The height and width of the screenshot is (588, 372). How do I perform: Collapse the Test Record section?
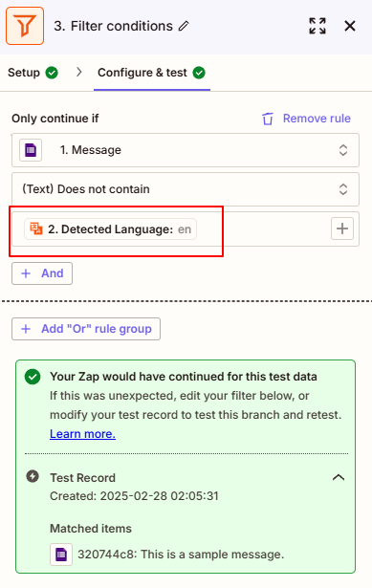(339, 477)
